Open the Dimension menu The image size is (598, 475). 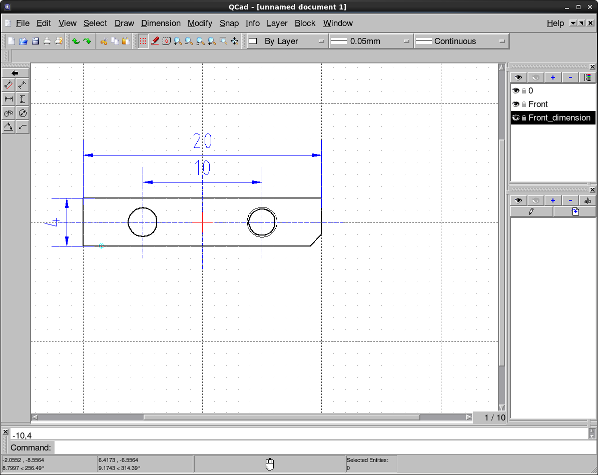161,23
